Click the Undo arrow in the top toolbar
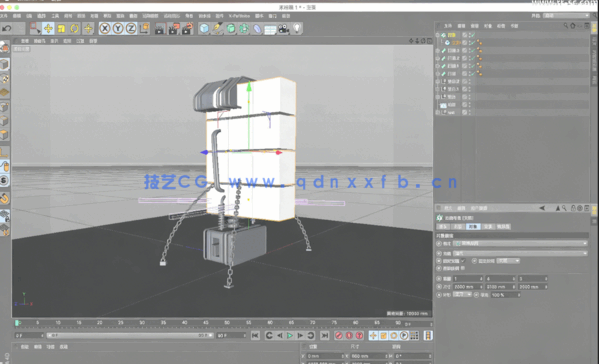This screenshot has width=599, height=364. (x=6, y=29)
